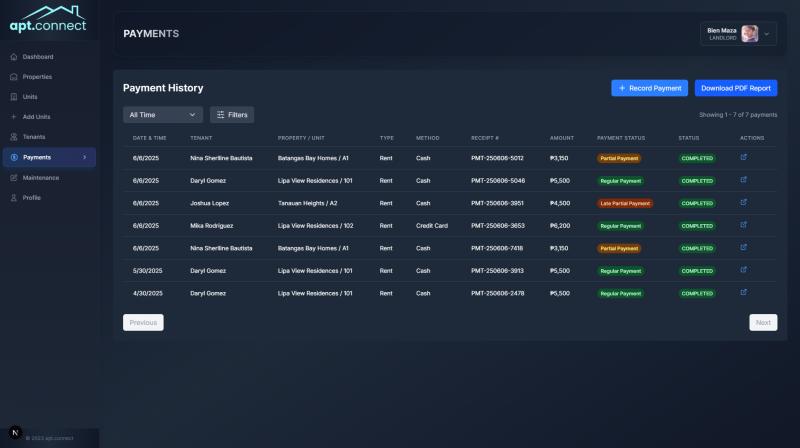The width and height of the screenshot is (800, 448).
Task: Click the Profile person icon
Action: pos(14,197)
